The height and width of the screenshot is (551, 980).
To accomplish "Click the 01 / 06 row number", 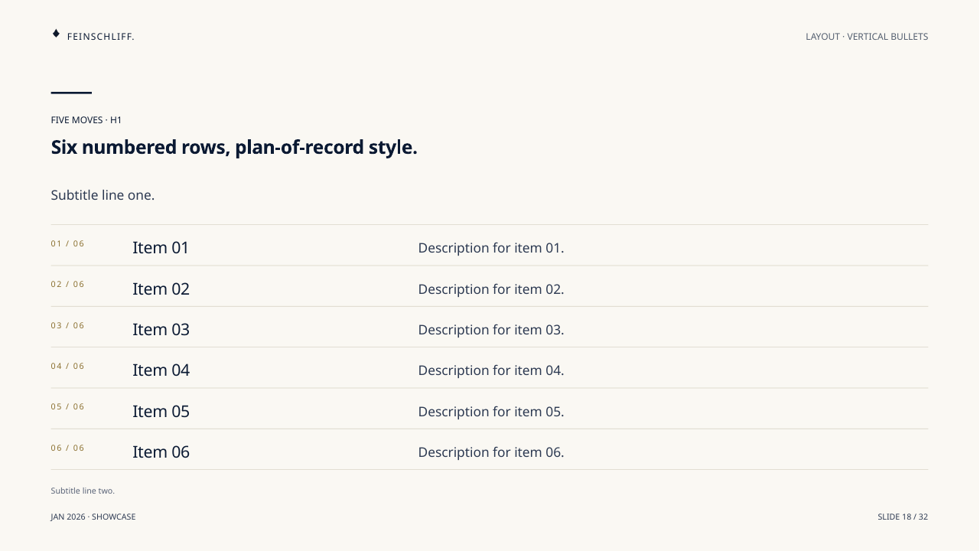I will (68, 244).
